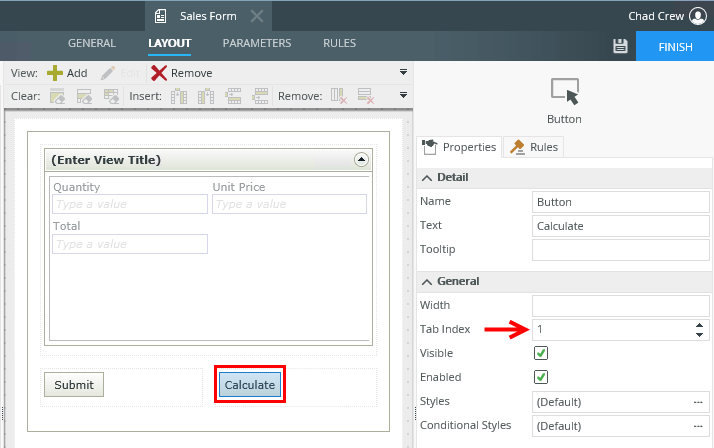Click the first Clear cell icon
The width and height of the screenshot is (714, 448).
[58, 96]
